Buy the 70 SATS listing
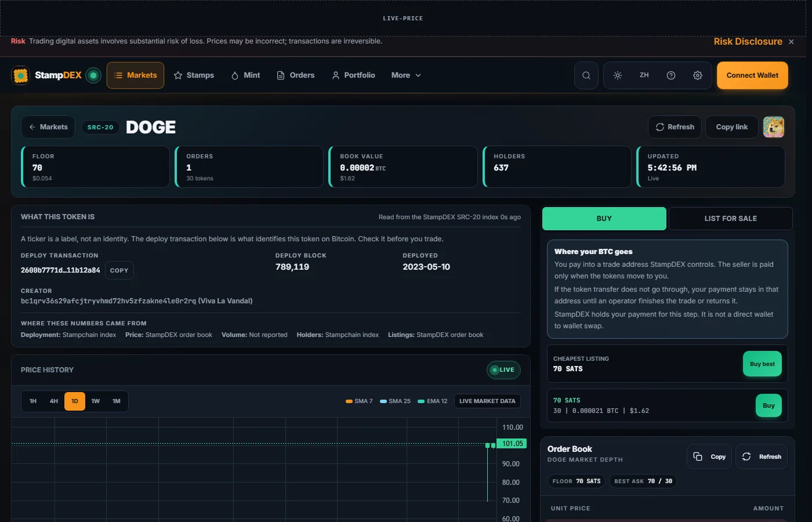 tap(768, 405)
